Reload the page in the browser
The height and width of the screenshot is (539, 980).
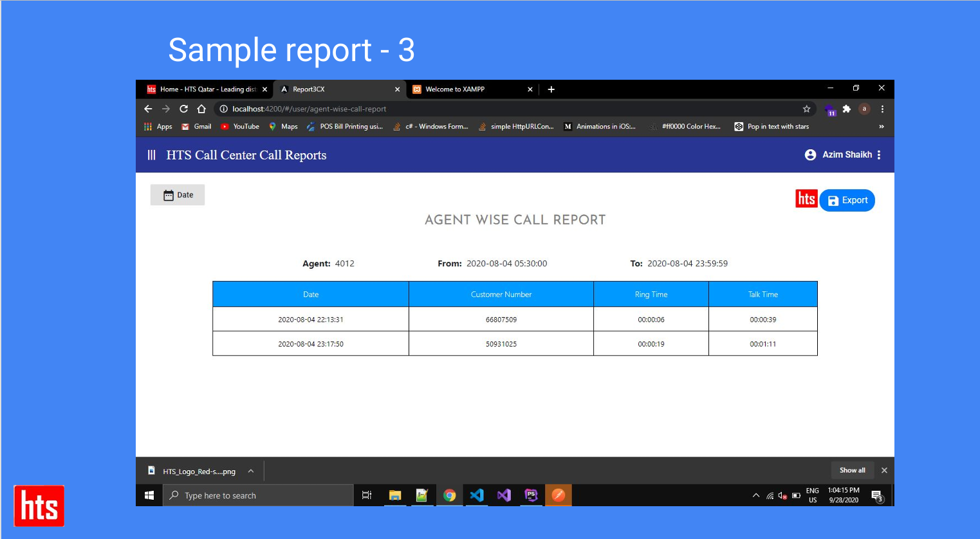point(183,109)
